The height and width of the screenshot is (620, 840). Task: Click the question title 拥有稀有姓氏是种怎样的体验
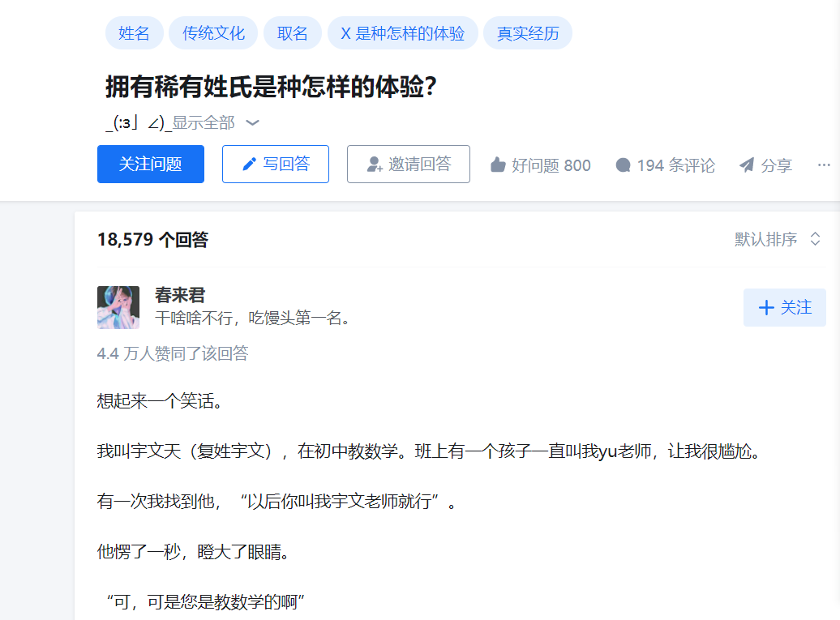pyautogui.click(x=271, y=87)
